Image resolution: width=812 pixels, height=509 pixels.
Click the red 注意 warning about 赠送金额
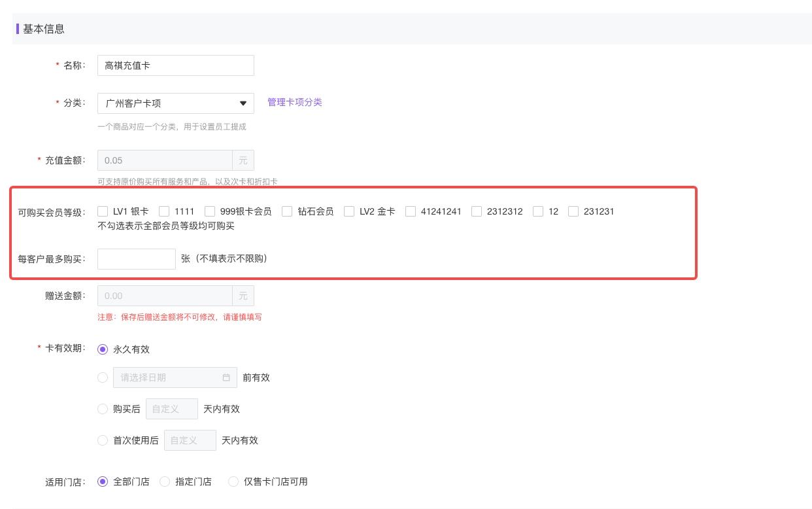pos(180,317)
